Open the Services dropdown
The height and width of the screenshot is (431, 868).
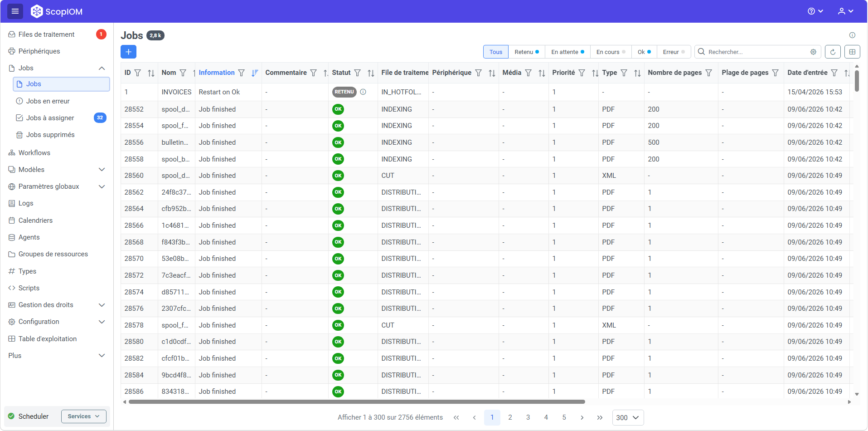click(83, 416)
